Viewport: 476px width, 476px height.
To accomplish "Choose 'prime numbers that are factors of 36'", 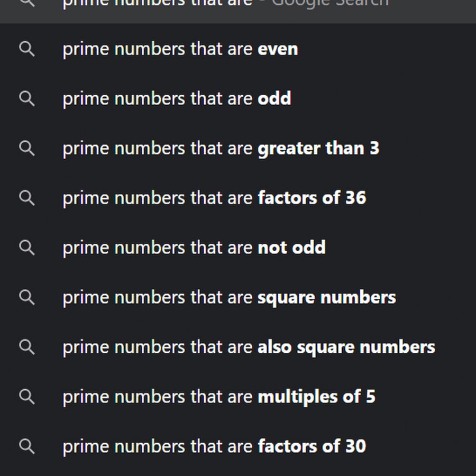I will (238, 198).
